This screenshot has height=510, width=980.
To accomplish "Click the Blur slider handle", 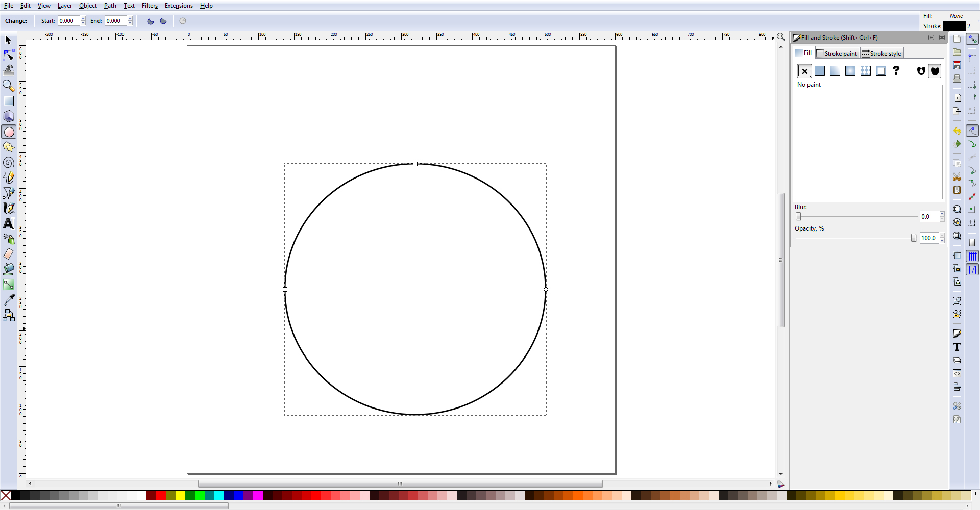I will 798,217.
